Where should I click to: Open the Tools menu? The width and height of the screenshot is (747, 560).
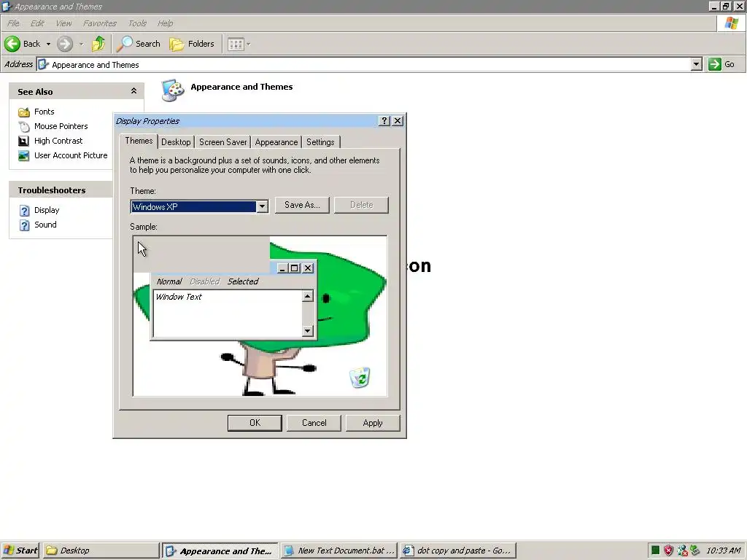coord(137,23)
